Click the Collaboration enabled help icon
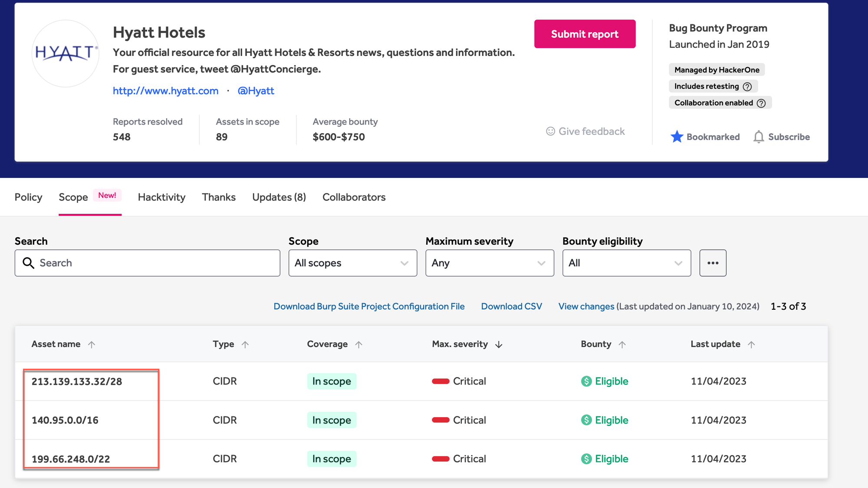 pos(761,103)
